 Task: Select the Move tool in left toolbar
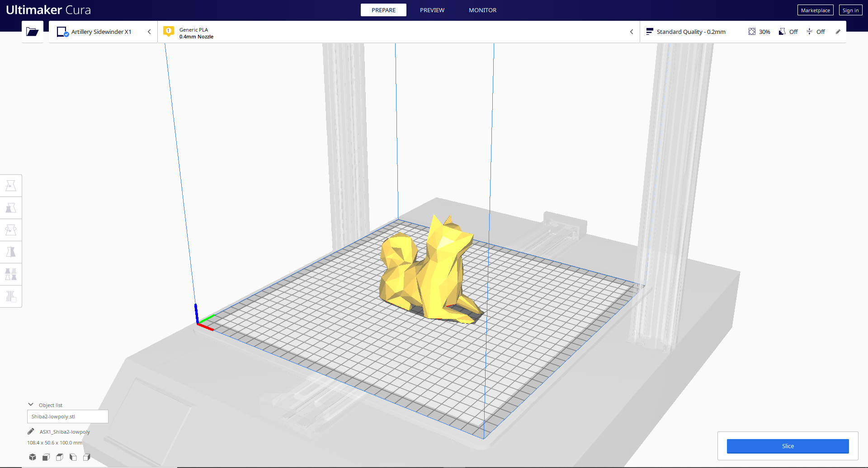click(11, 186)
